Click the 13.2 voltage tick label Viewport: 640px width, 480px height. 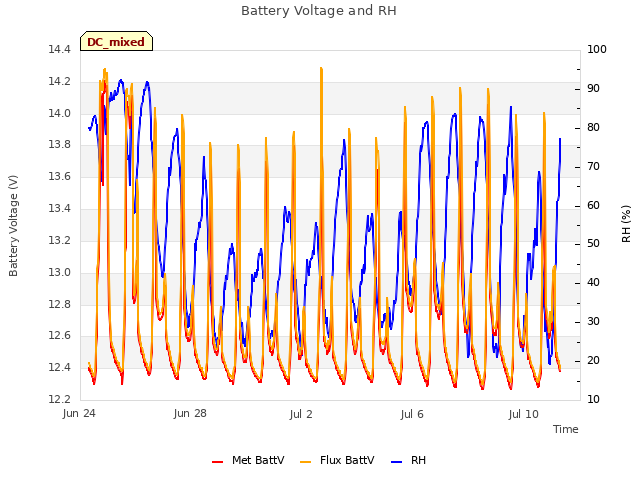click(x=60, y=240)
